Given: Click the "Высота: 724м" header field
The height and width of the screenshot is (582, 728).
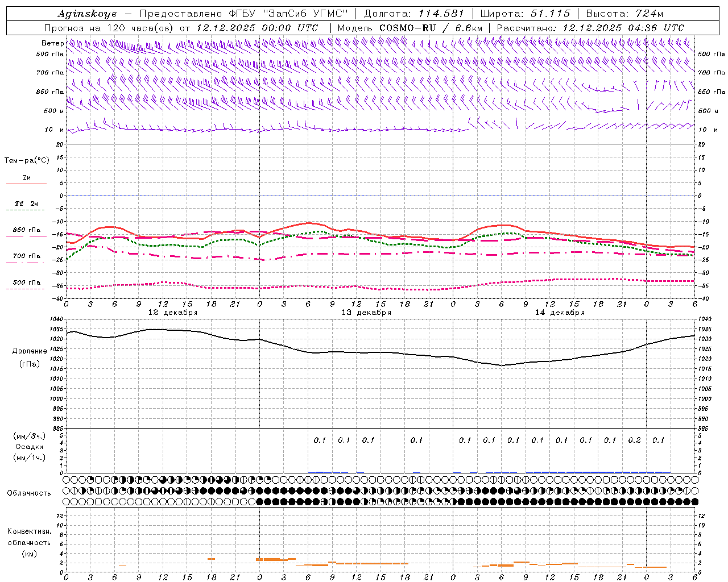Looking at the screenshot, I should coord(624,14).
